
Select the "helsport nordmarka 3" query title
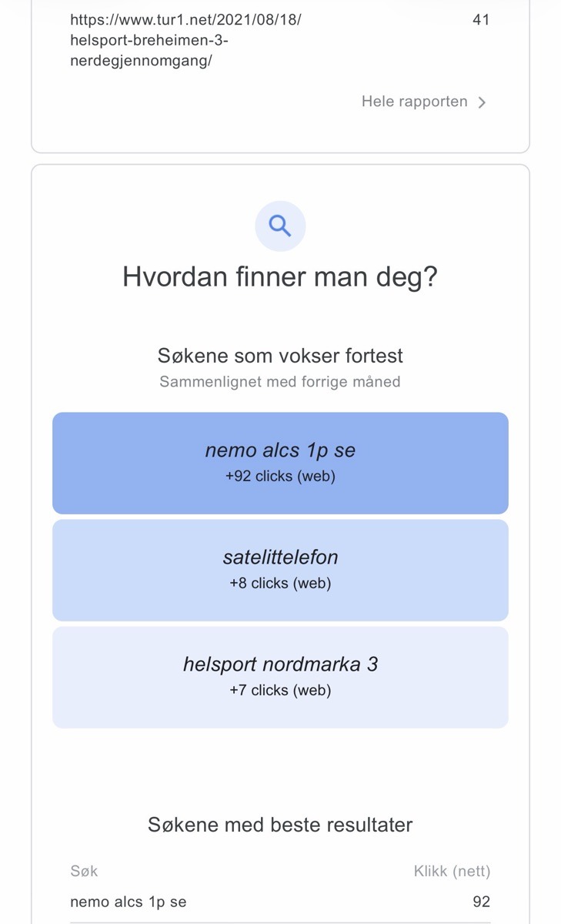(280, 664)
